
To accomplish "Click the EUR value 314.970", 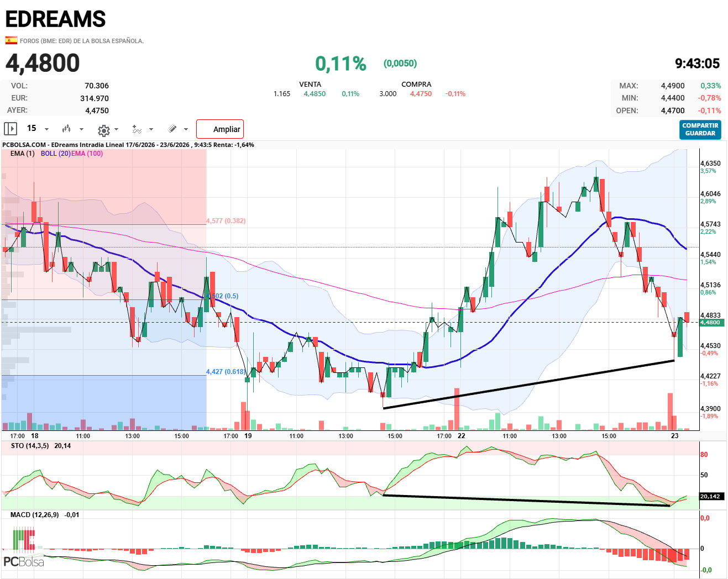I will coord(95,98).
